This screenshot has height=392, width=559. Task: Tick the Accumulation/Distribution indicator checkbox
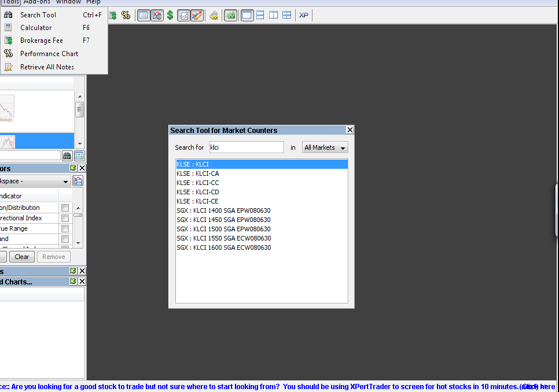click(65, 208)
